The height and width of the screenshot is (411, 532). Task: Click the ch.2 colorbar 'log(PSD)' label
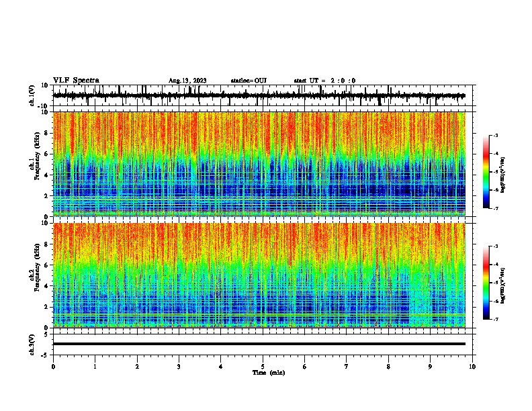(x=503, y=285)
